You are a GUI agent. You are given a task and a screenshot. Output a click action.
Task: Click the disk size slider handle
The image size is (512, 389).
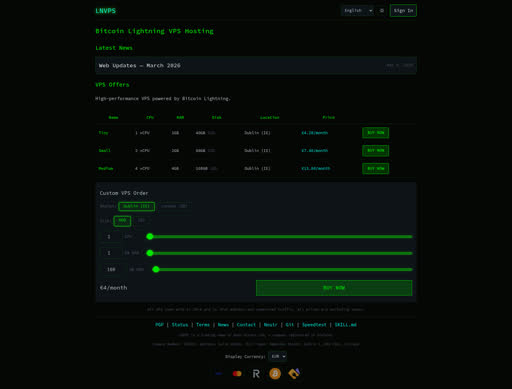pyautogui.click(x=156, y=269)
